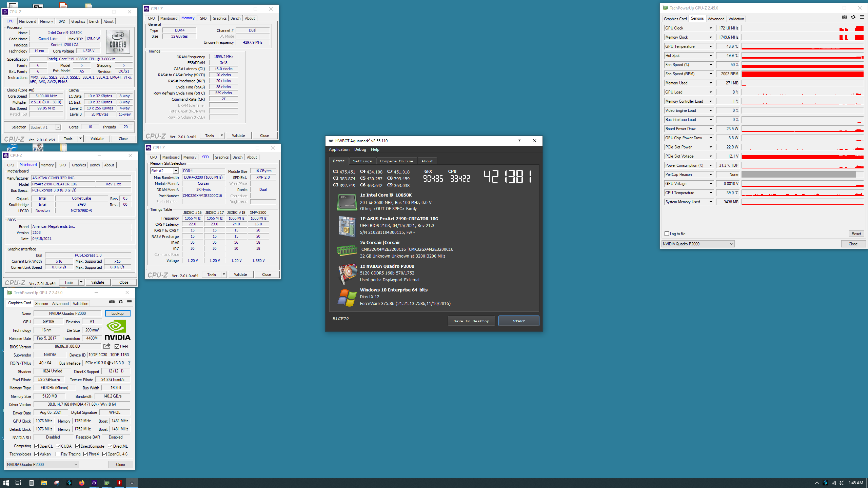Toggle the CUDA checkbox

[x=58, y=446]
